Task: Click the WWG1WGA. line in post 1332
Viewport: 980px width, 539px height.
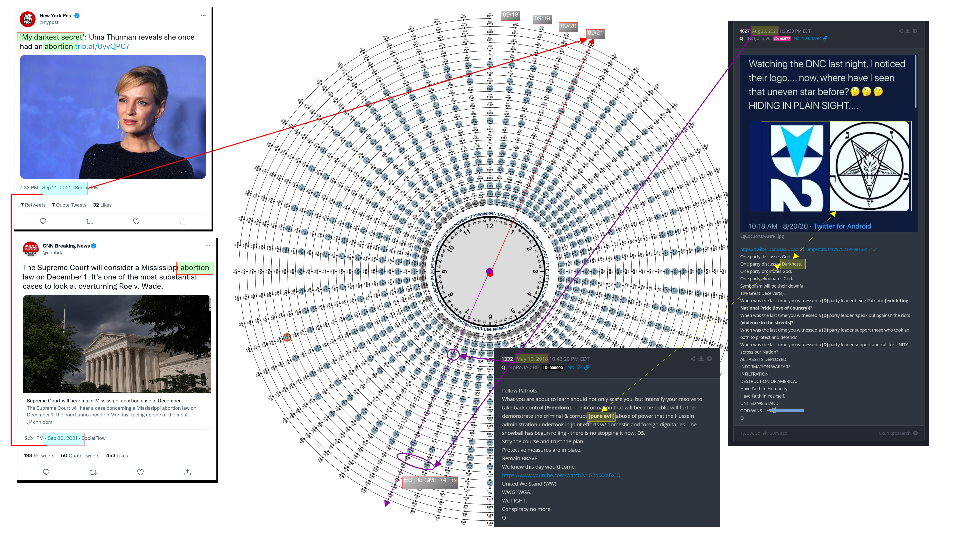Action: [516, 492]
